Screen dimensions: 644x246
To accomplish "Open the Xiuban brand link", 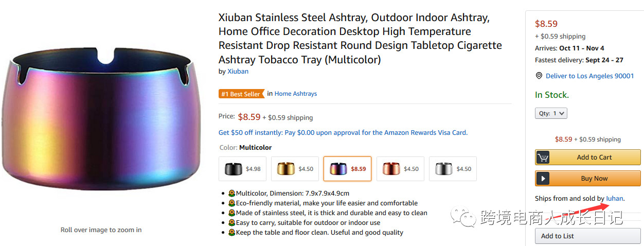I will tap(238, 72).
